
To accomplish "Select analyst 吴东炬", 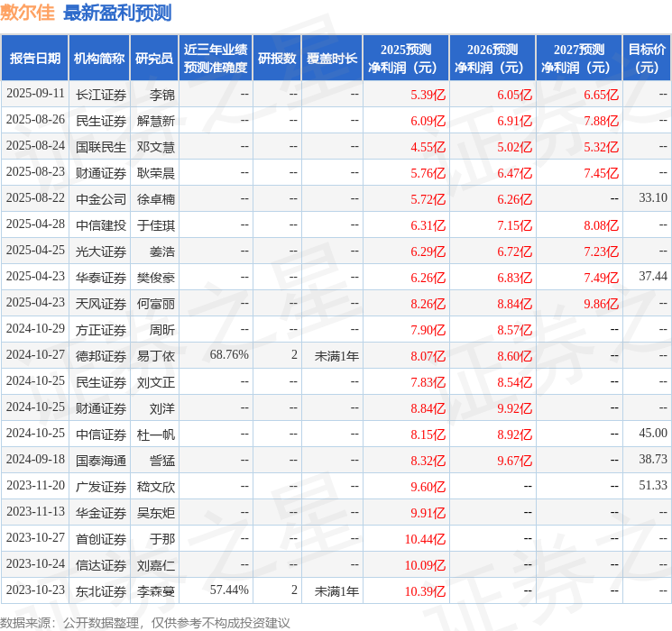I will [x=155, y=513].
